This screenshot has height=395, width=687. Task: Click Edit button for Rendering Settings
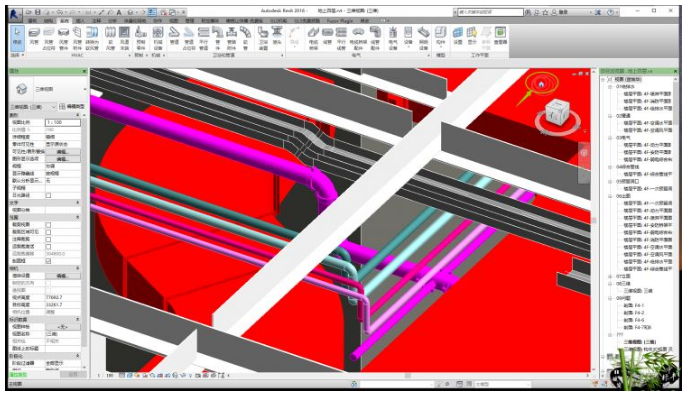[63, 276]
